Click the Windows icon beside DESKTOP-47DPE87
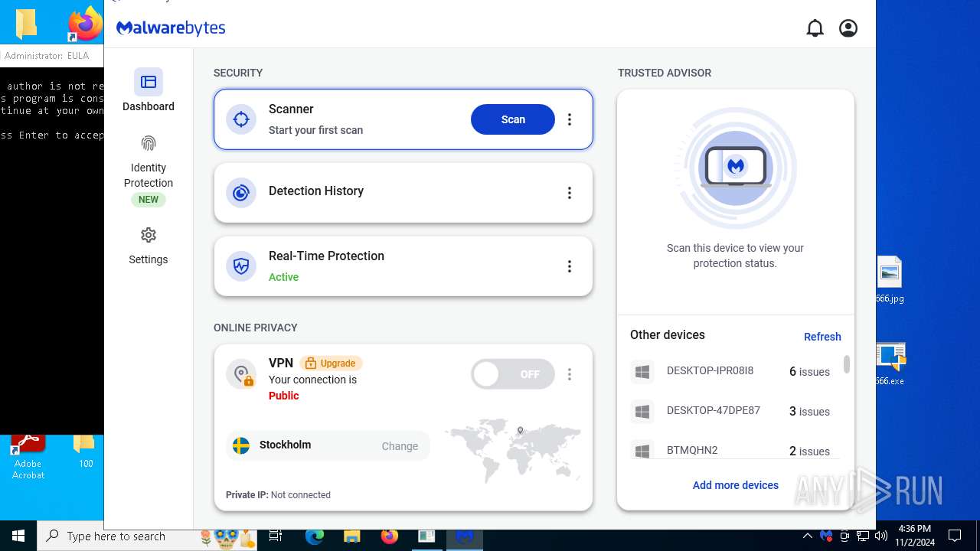The height and width of the screenshot is (551, 980). click(x=642, y=412)
